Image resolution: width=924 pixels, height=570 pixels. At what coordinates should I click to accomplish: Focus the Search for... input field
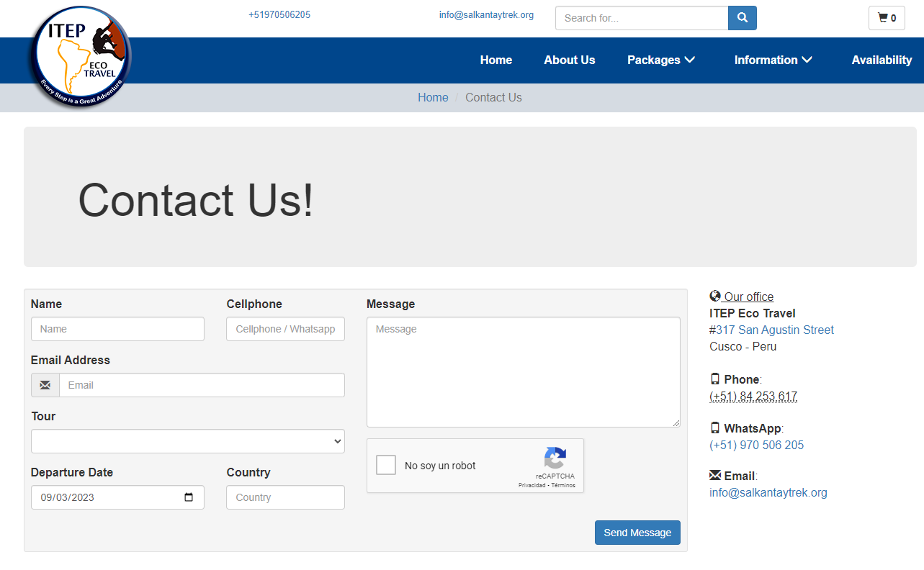642,18
